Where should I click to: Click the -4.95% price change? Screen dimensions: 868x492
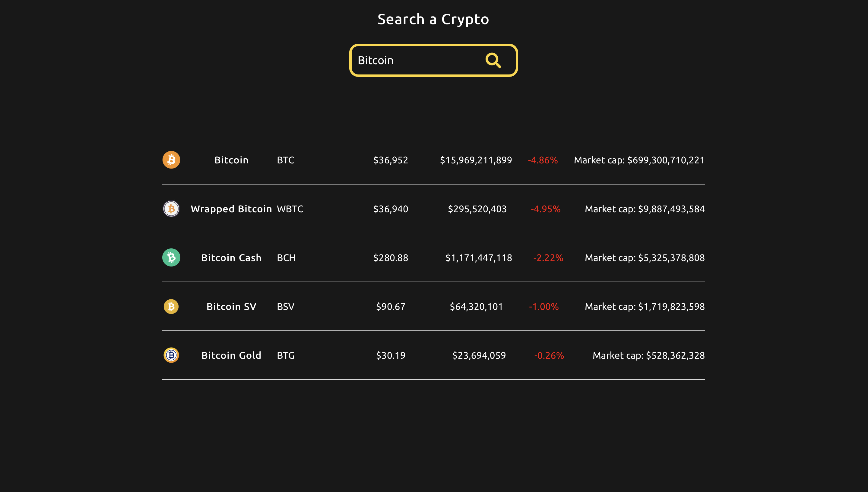(546, 209)
